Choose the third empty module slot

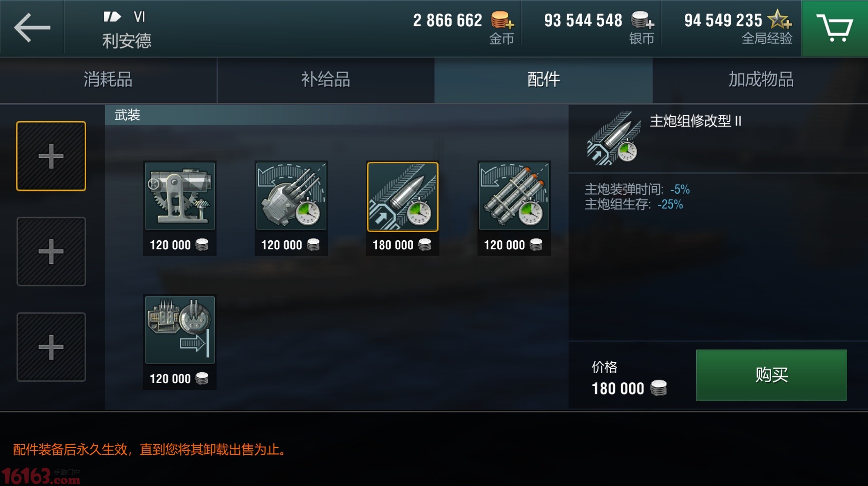click(51, 347)
